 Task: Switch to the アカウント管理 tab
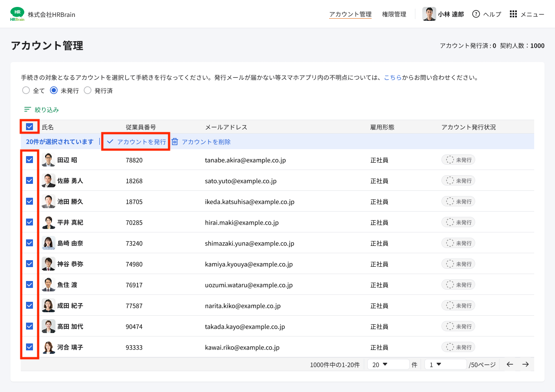click(x=350, y=14)
